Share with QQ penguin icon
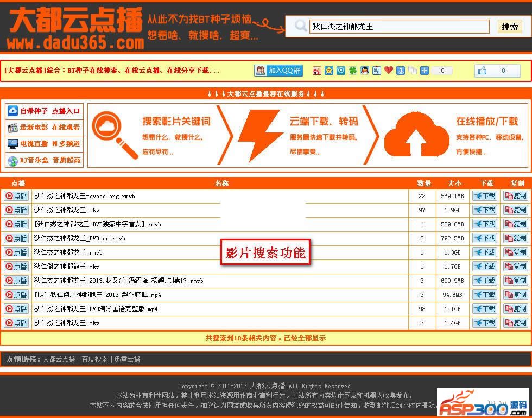Screen dimensions: 532x418 click(x=365, y=71)
